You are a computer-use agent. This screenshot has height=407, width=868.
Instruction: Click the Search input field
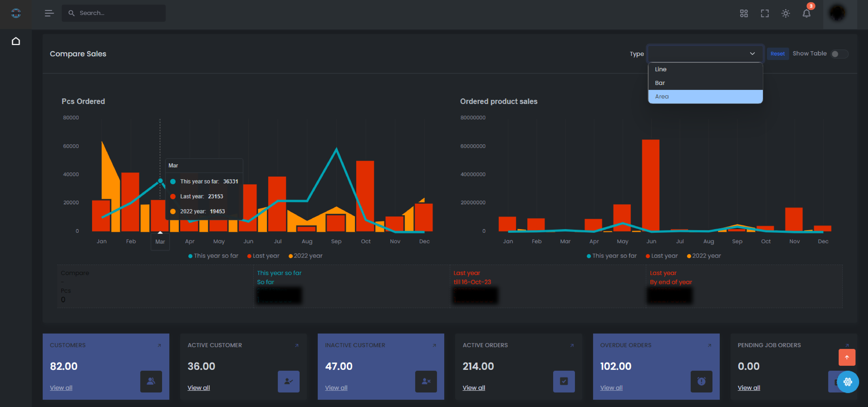(114, 13)
